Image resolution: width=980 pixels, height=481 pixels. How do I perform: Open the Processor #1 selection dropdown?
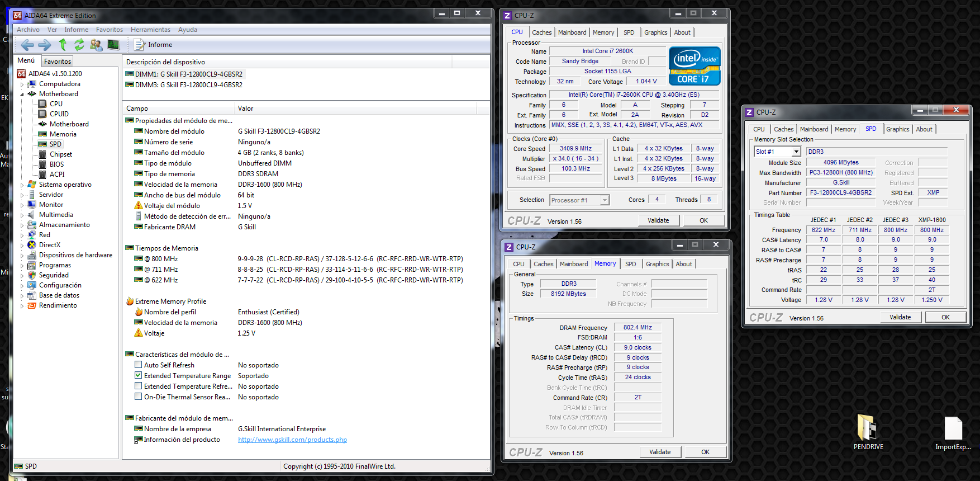point(604,200)
